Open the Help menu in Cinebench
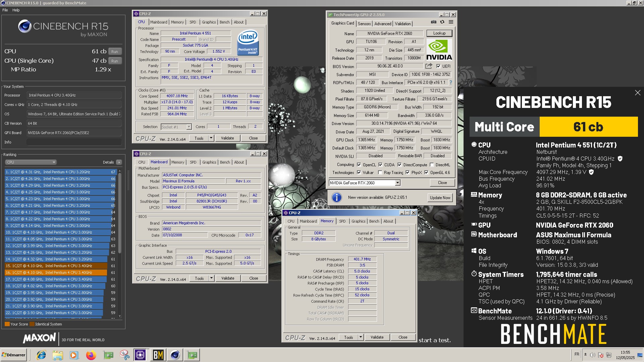Screen dimensions: 644x362 tap(16, 10)
